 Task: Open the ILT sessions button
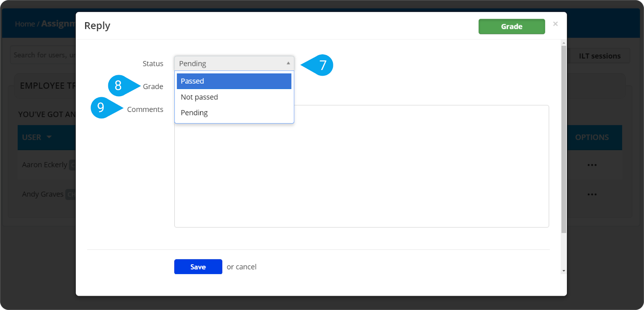click(599, 56)
